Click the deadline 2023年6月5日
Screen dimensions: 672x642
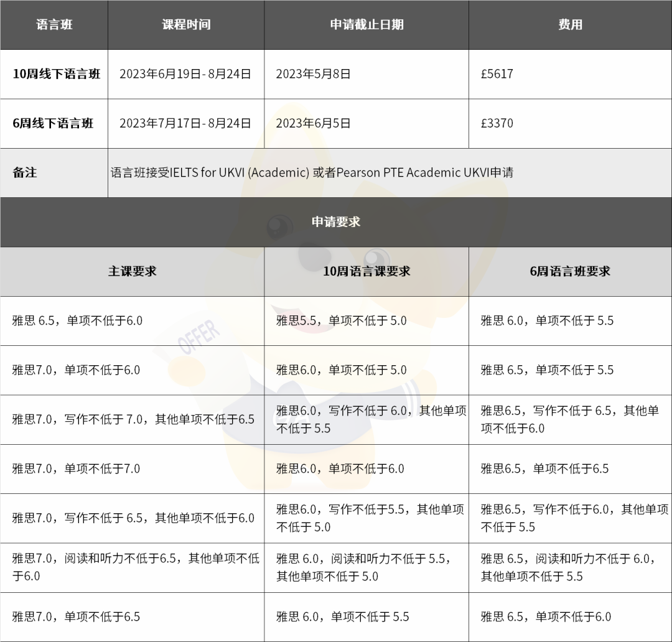pyautogui.click(x=313, y=123)
